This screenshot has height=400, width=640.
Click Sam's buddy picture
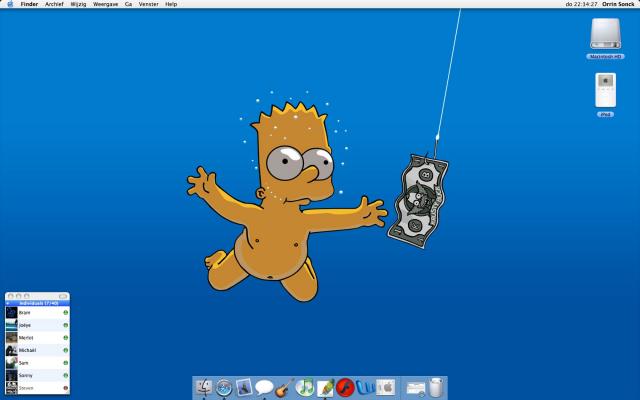coord(11,363)
